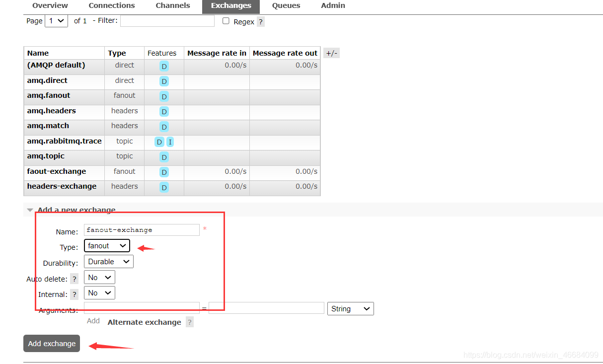This screenshot has height=364, width=603.
Task: Click the Arguments key input field
Action: click(x=142, y=308)
